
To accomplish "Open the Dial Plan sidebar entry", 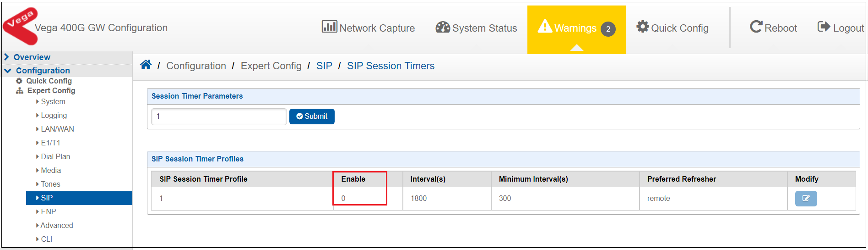I will coord(53,157).
